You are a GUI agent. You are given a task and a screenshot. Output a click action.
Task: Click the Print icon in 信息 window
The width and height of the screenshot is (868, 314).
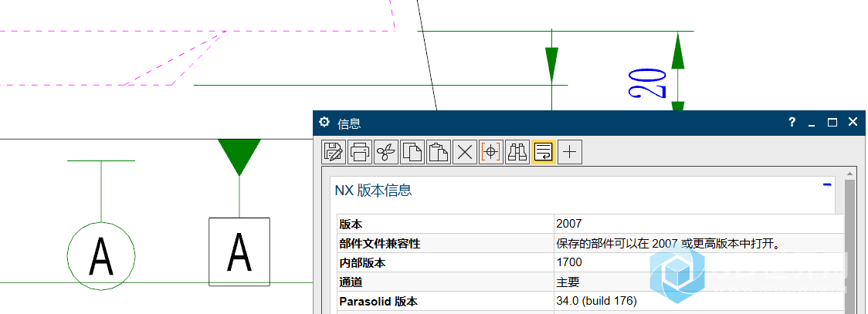point(361,151)
